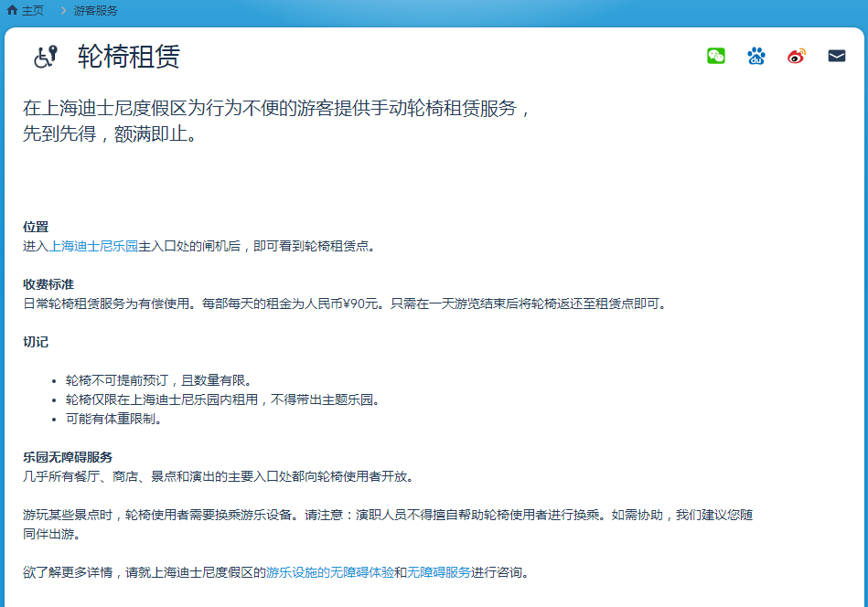Click the rental fee sentence mentioning ¥90元
The width and height of the screenshot is (868, 607).
pyautogui.click(x=346, y=303)
